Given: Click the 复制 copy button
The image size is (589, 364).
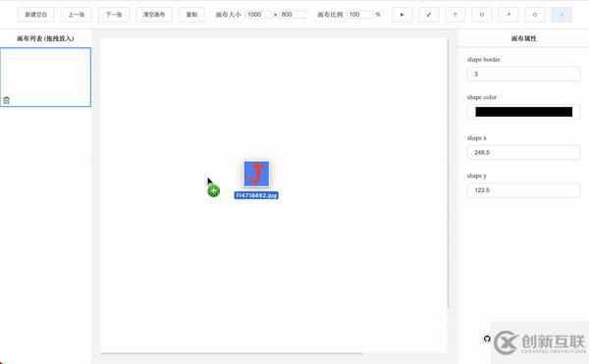Looking at the screenshot, I should point(191,15).
